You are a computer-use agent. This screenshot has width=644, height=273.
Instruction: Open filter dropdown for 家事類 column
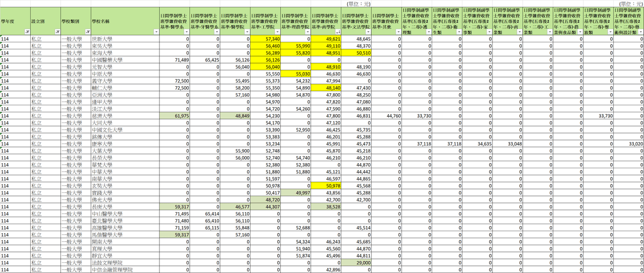pos(489,32)
